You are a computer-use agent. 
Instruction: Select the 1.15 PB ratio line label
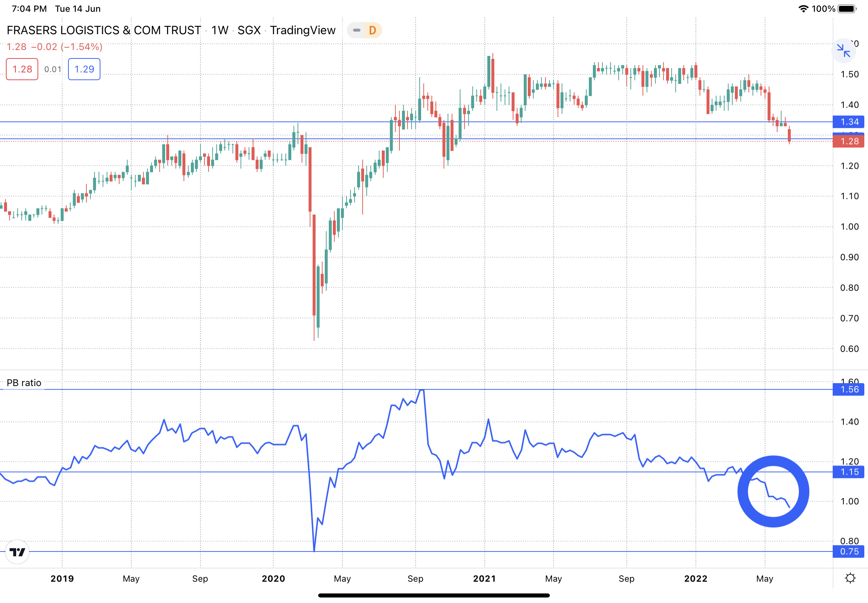(x=849, y=472)
